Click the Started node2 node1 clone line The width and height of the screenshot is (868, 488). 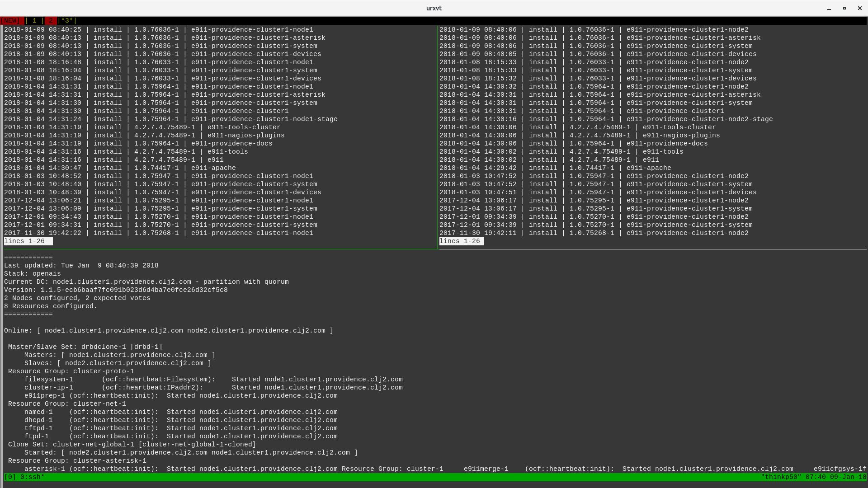pos(191,453)
